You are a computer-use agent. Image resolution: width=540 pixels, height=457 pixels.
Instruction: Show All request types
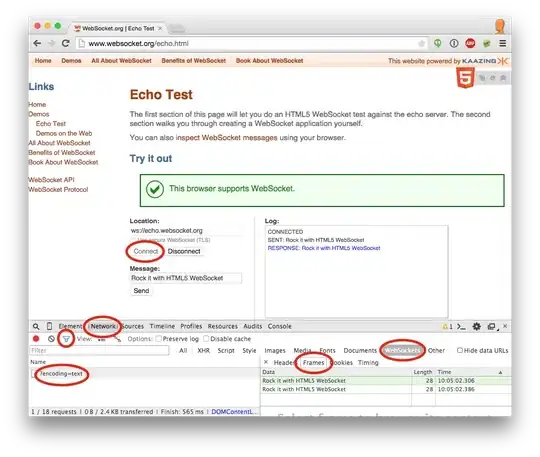183,351
